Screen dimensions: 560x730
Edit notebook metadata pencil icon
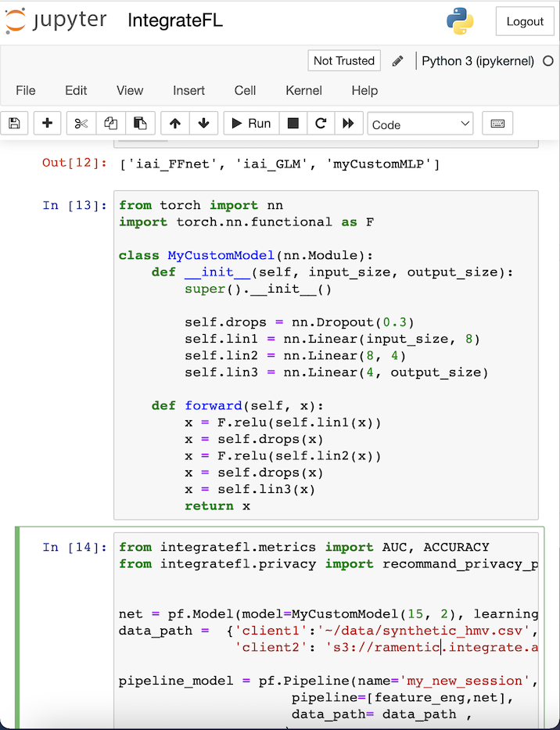pyautogui.click(x=398, y=61)
